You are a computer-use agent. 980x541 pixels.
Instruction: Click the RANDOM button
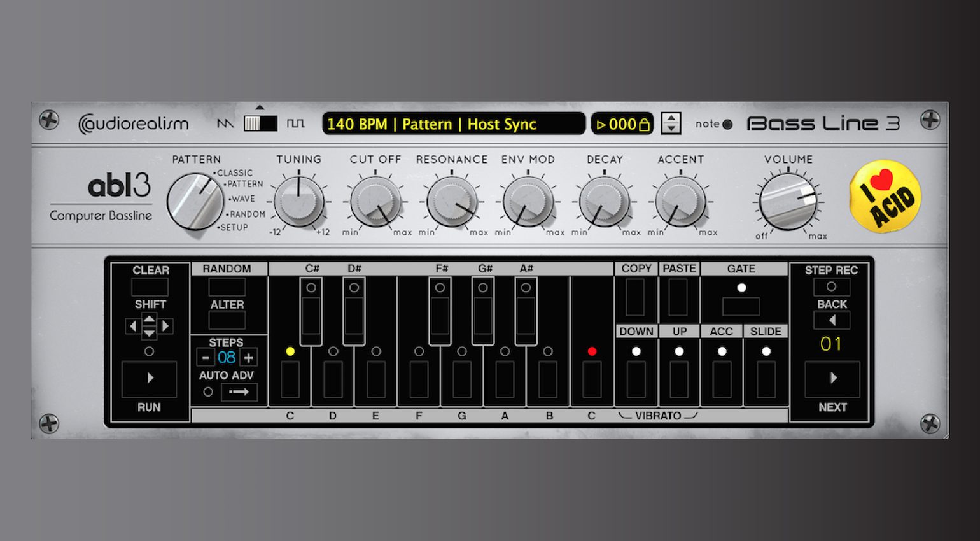point(227,287)
